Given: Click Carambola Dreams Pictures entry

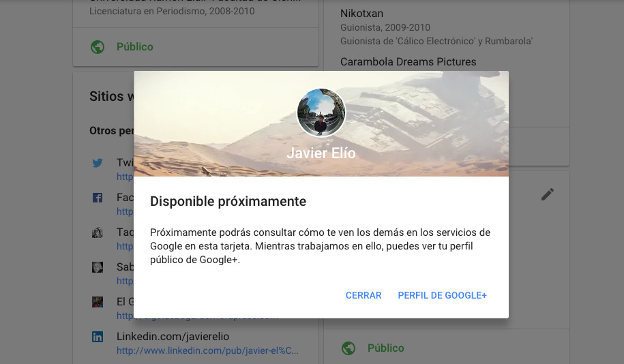Looking at the screenshot, I should tap(408, 61).
